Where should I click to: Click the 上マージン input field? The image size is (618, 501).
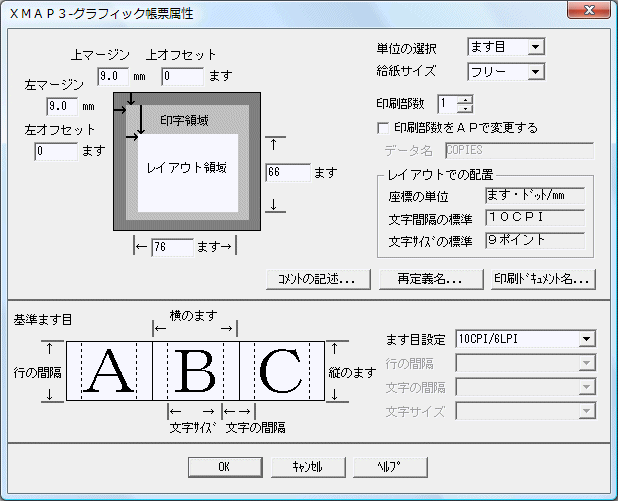coord(113,76)
